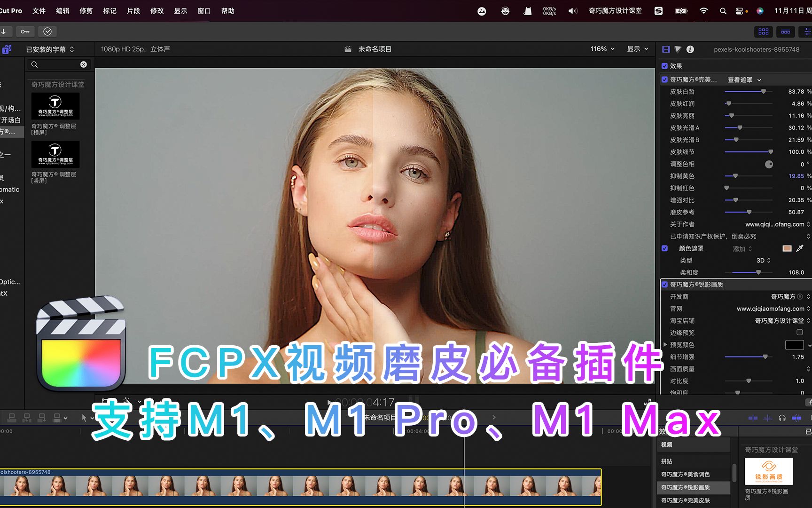
Task: Toggle timeline skimming icon
Action: (x=753, y=418)
